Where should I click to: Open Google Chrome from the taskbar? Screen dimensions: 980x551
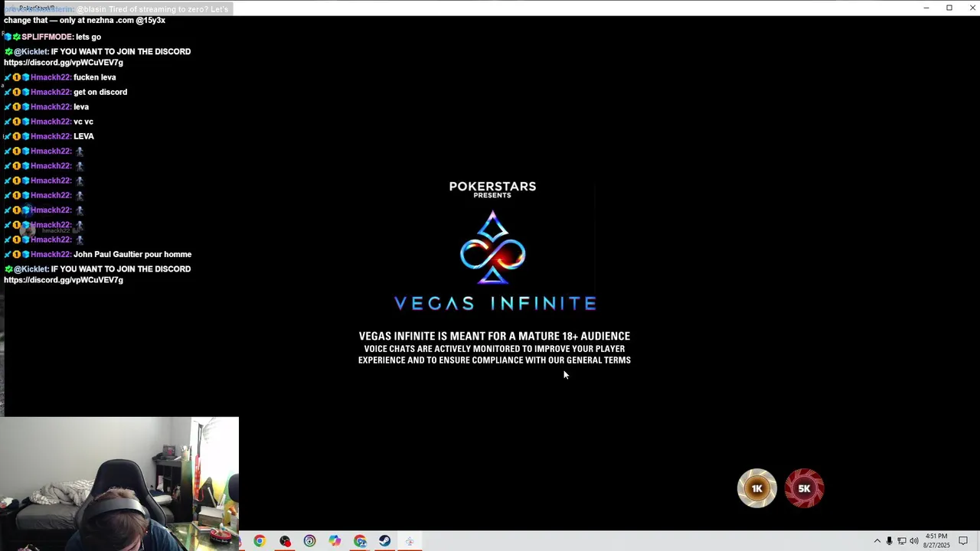point(260,541)
